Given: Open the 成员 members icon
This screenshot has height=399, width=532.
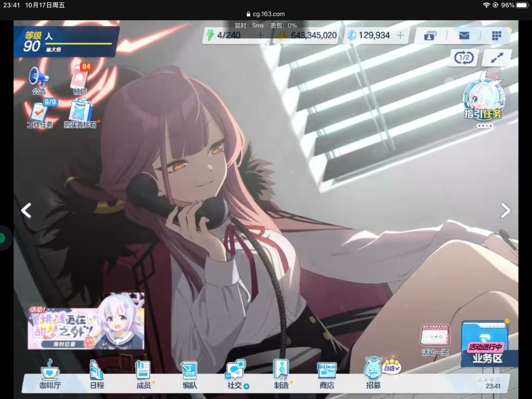Looking at the screenshot, I should point(143,374).
